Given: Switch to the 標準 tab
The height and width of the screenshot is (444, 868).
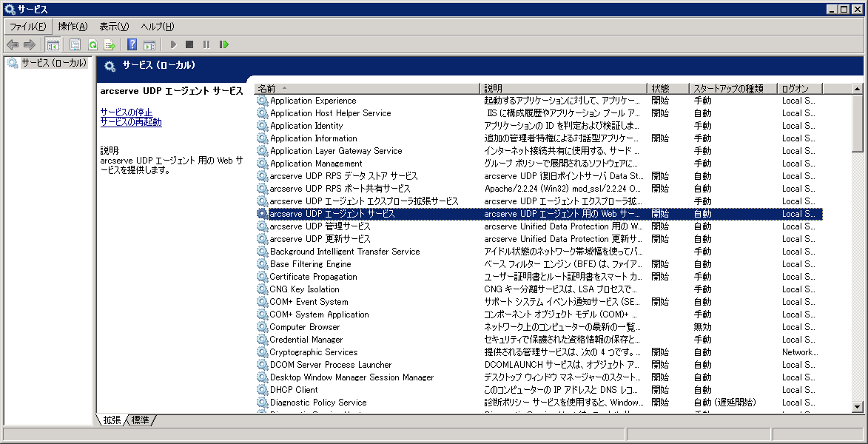Looking at the screenshot, I should coord(139,420).
